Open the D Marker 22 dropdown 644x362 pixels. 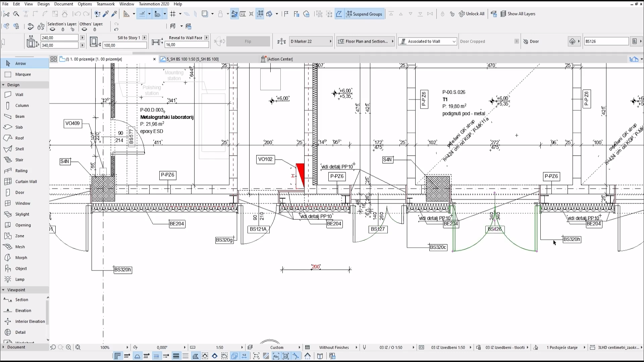click(311, 41)
